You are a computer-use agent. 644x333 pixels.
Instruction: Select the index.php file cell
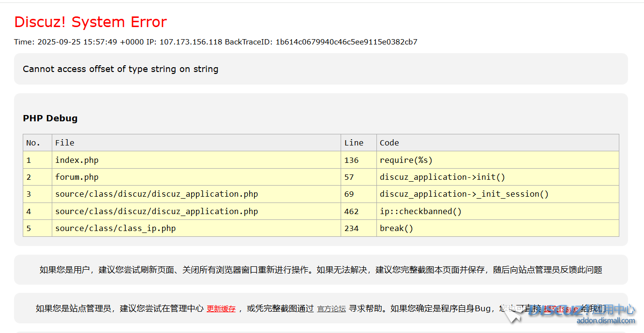196,160
